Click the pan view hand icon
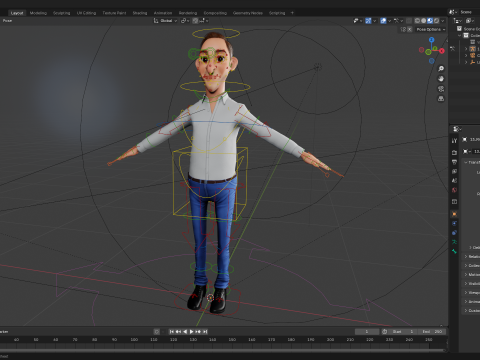The width and height of the screenshot is (480, 360). (x=441, y=79)
